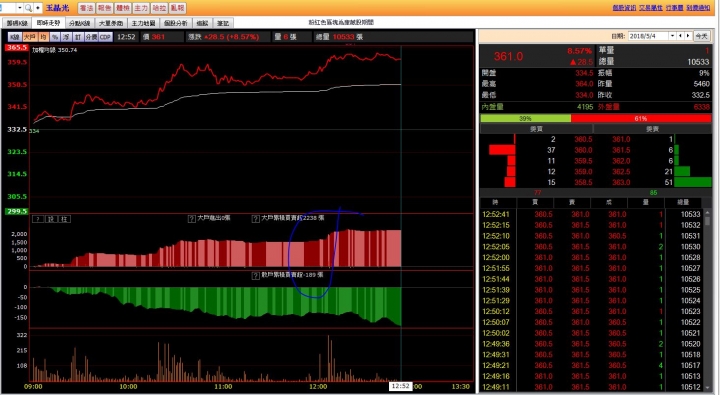Open the 哈拉 chat button
The width and height of the screenshot is (720, 395).
click(159, 8)
